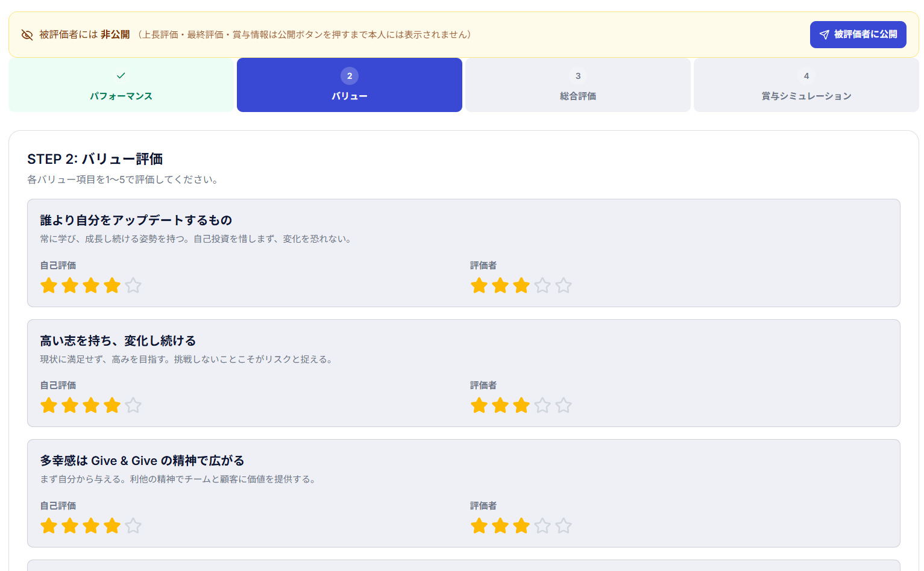Click fourth 自己評価 star for 誰より自分をアップデートするもの
Screen dimensions: 924x571
point(112,285)
